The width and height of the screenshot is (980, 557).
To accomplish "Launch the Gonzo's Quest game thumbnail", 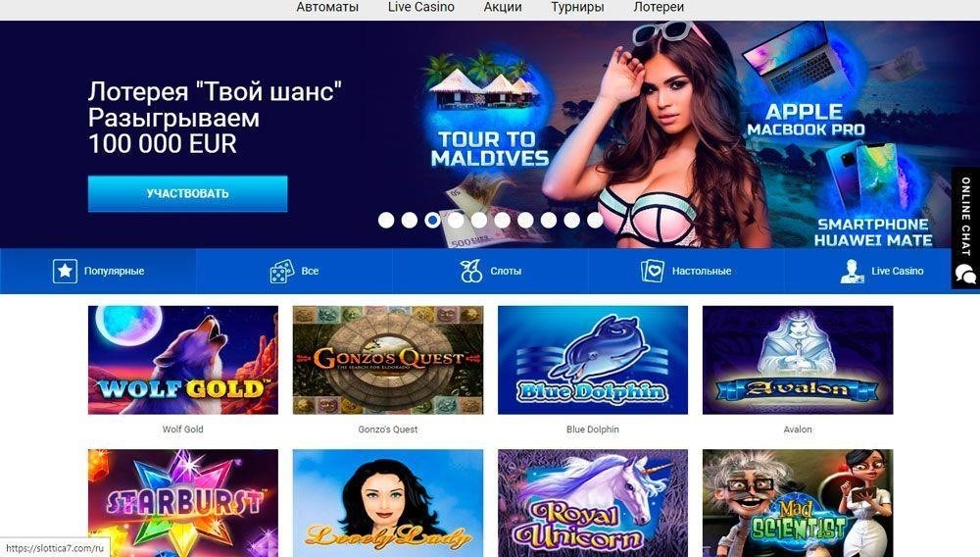I will 388,360.
